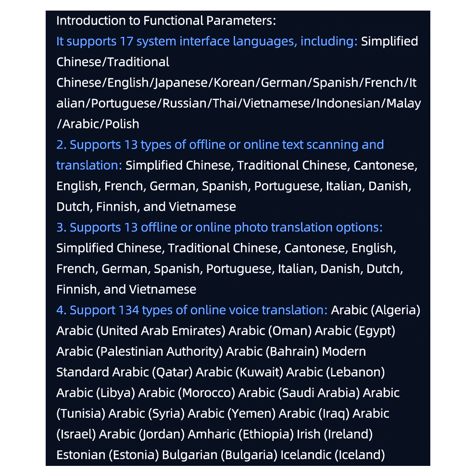Click 'Icelandic (Iceland)' entry
The width and height of the screenshot is (476, 476).
(x=333, y=455)
